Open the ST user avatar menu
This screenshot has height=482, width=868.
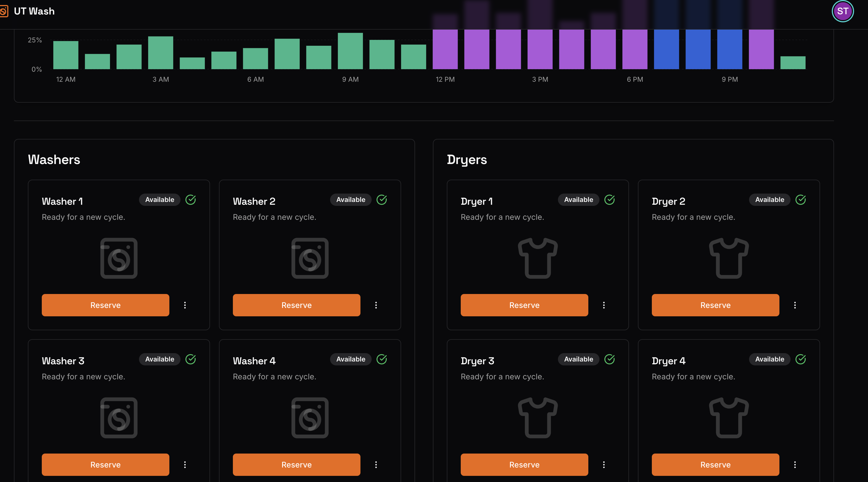pyautogui.click(x=842, y=11)
